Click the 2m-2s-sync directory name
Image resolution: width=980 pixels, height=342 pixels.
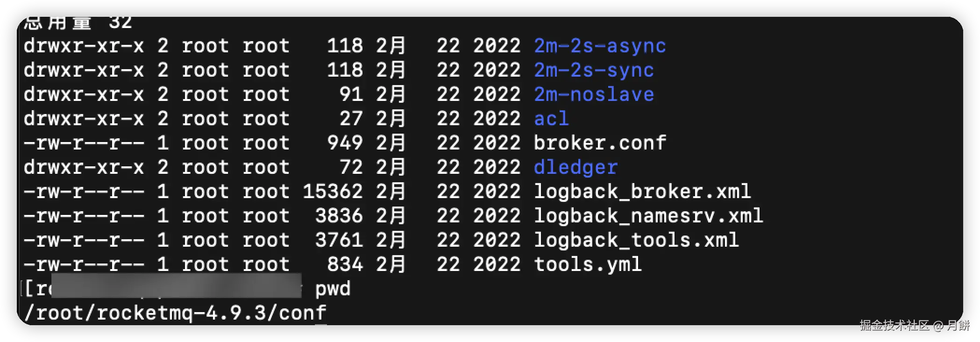coord(594,70)
